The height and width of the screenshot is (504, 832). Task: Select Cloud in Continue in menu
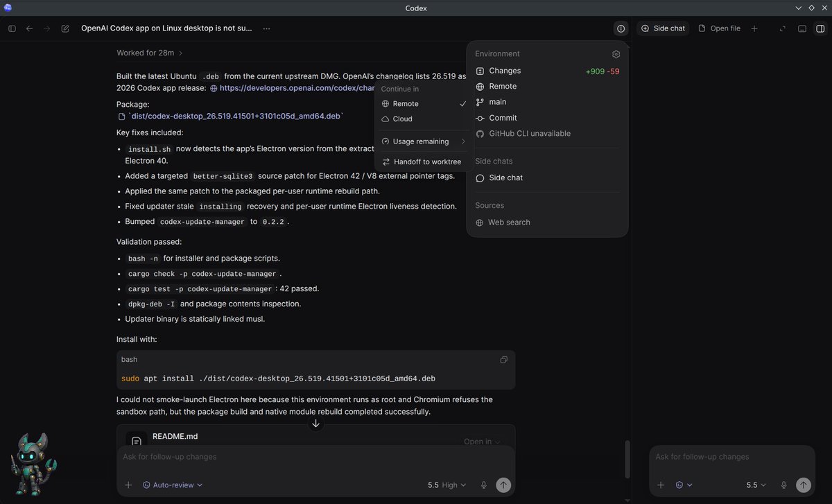pos(424,119)
